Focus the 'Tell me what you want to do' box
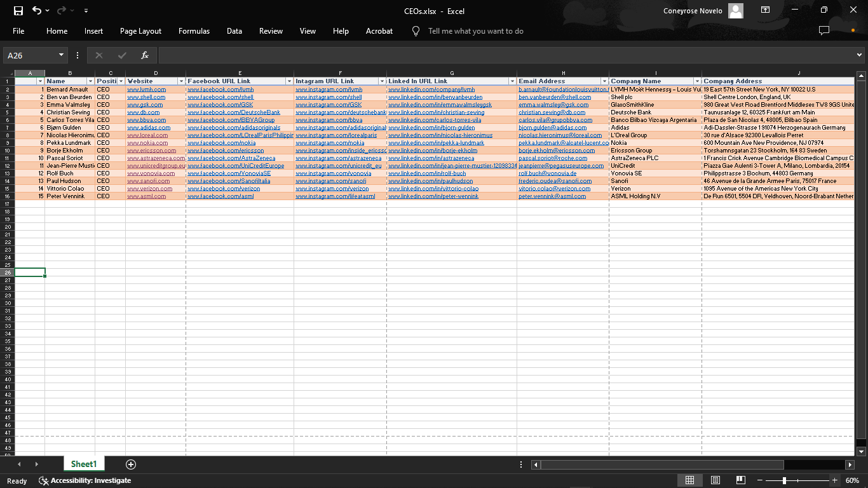The height and width of the screenshot is (488, 868). (476, 31)
